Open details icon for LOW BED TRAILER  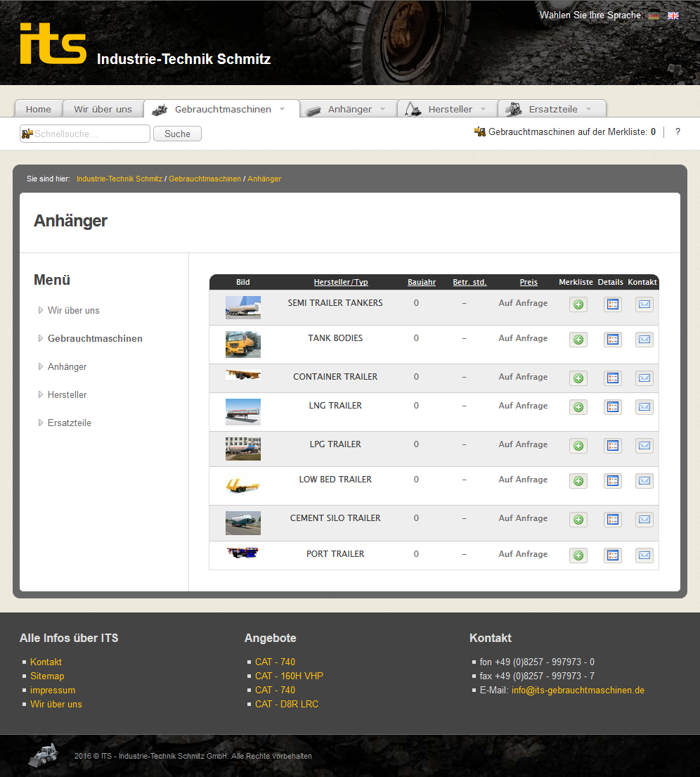click(613, 481)
